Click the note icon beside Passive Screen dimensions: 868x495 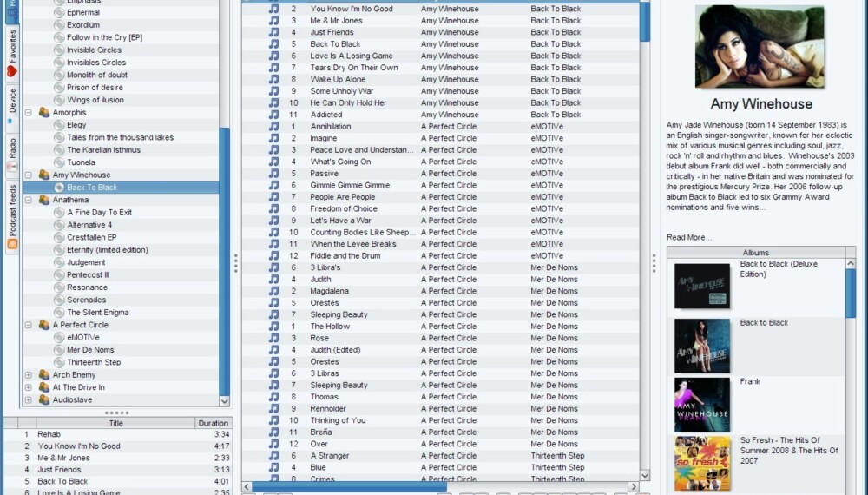click(274, 174)
